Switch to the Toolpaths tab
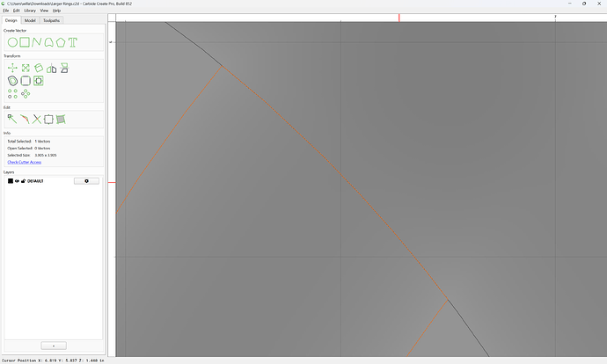This screenshot has width=607, height=364. click(x=51, y=20)
